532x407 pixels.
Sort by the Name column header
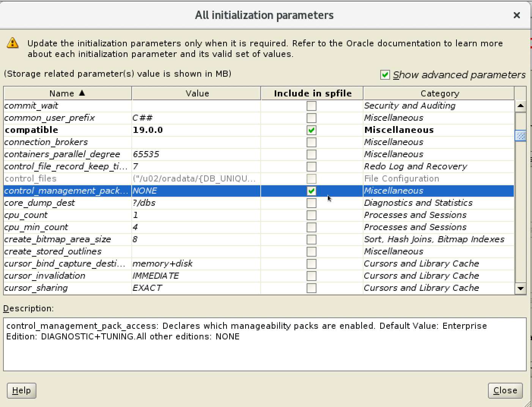pyautogui.click(x=68, y=93)
